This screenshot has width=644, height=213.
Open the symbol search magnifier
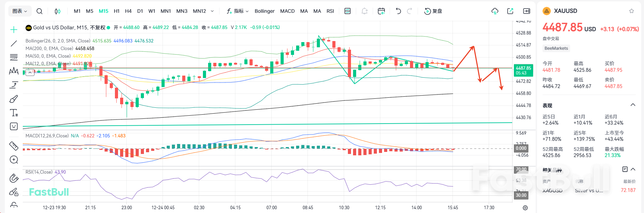(x=40, y=11)
